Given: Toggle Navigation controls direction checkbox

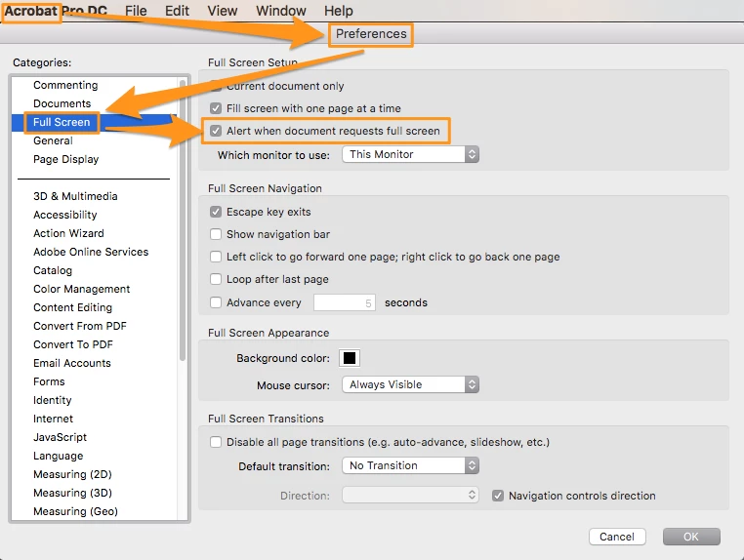Looking at the screenshot, I should click(x=498, y=496).
